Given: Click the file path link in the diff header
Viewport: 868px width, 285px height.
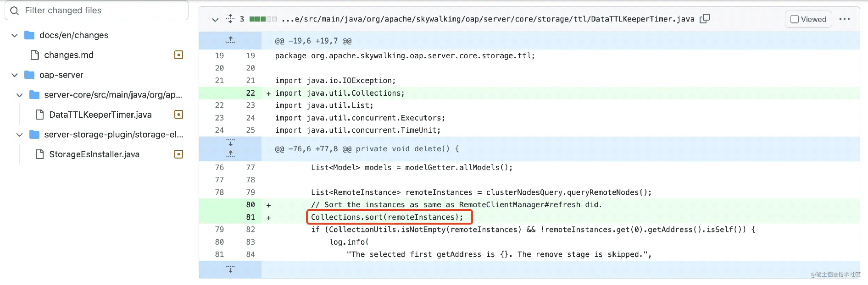Looking at the screenshot, I should 488,19.
